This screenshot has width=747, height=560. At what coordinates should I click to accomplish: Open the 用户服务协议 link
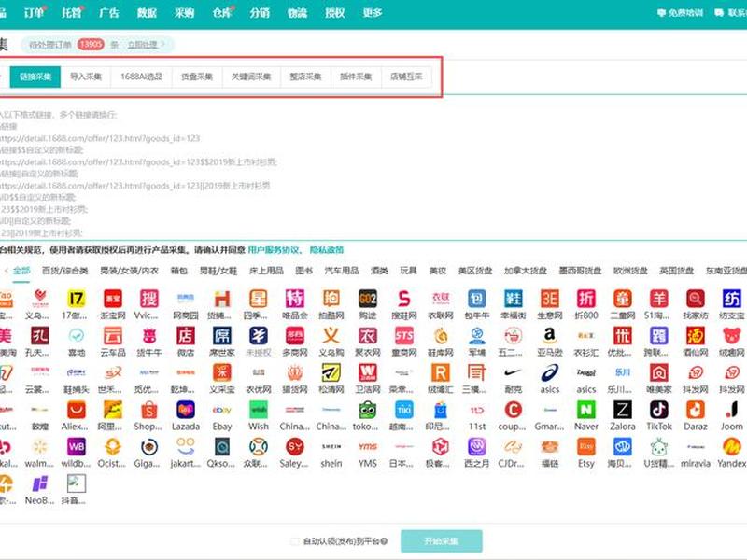(x=274, y=250)
